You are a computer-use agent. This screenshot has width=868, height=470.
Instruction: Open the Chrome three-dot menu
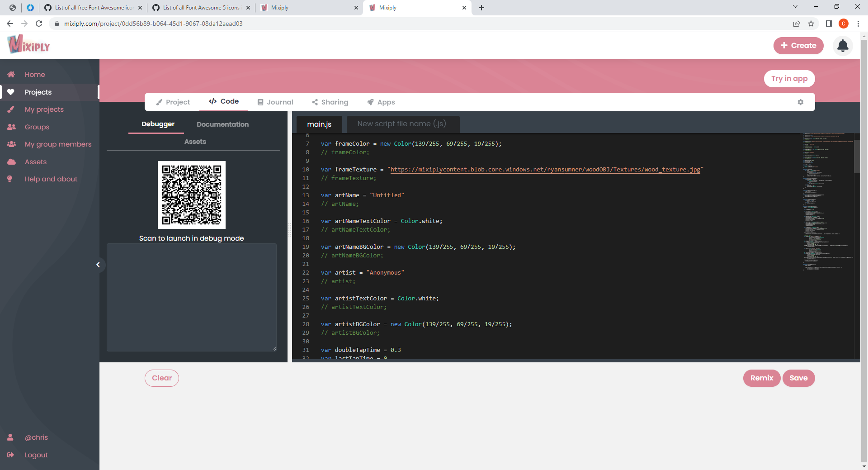(858, 24)
